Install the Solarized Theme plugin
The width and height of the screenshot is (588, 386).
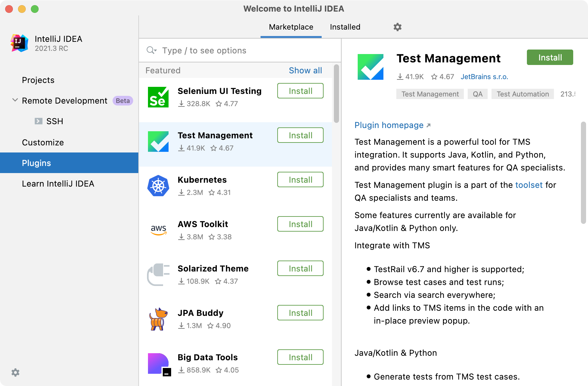300,269
